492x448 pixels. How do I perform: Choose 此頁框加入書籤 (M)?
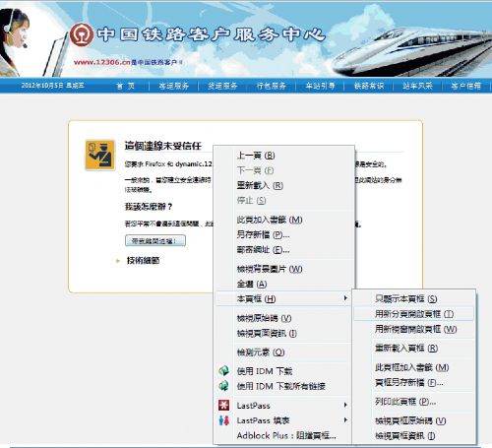tap(413, 367)
